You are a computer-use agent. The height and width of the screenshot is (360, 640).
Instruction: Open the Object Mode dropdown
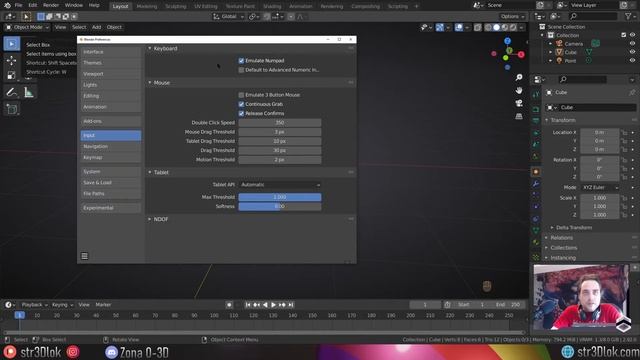(27, 27)
